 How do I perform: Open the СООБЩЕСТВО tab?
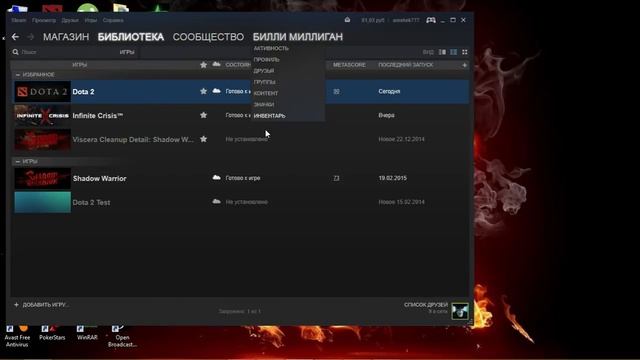pyautogui.click(x=208, y=37)
